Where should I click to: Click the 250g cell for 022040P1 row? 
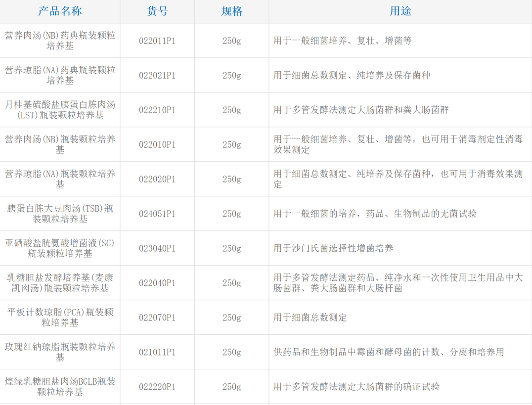[231, 283]
